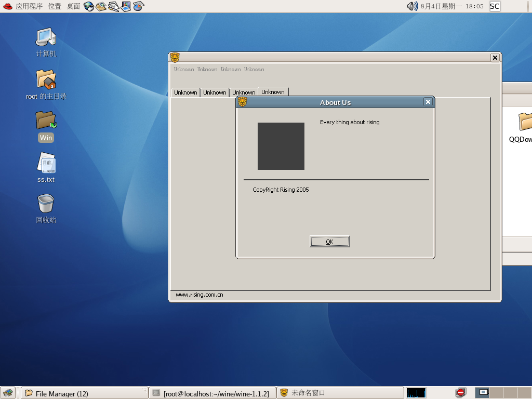Select the root 的主目录 home folder icon
532x399 pixels.
click(46, 85)
